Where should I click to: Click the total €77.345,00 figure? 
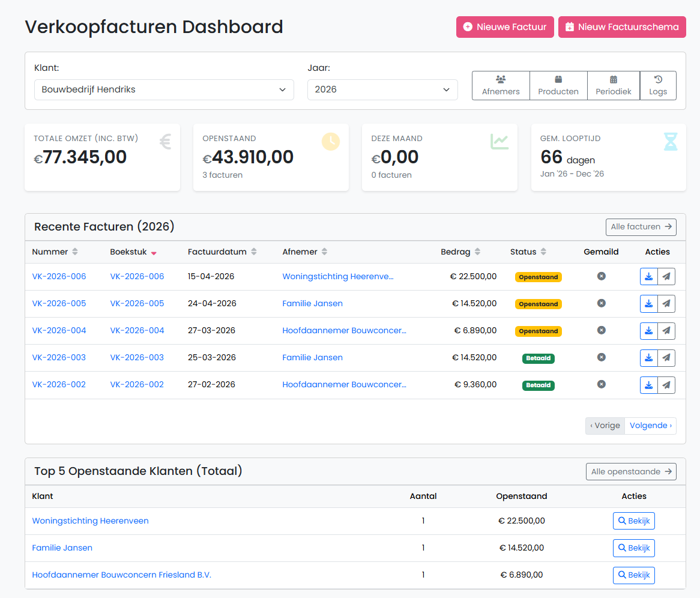point(80,157)
